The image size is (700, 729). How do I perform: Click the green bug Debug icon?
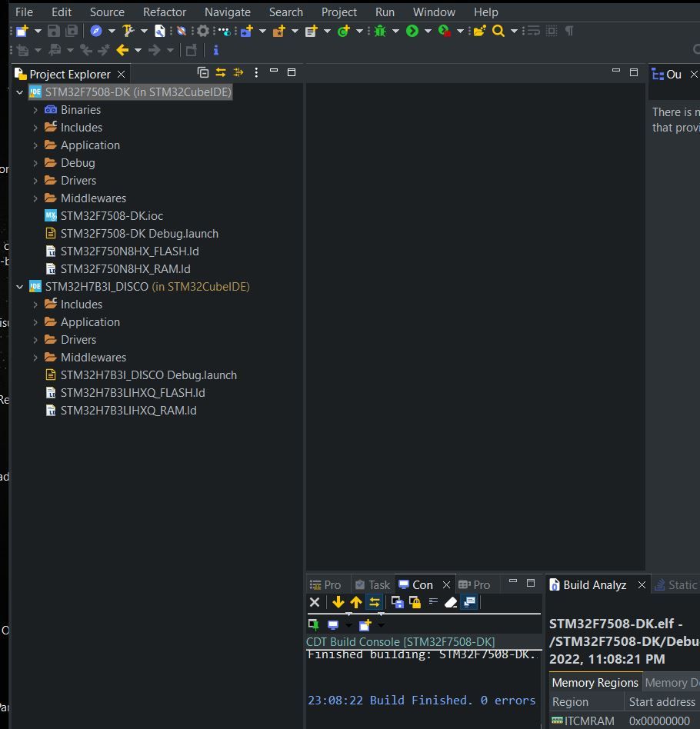point(380,32)
